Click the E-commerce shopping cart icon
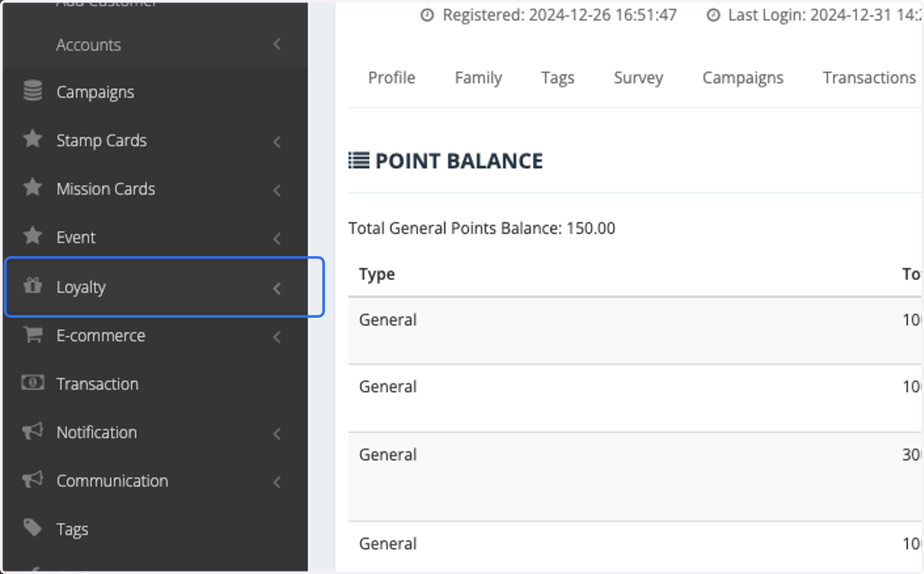Image resolution: width=924 pixels, height=574 pixels. (x=32, y=335)
